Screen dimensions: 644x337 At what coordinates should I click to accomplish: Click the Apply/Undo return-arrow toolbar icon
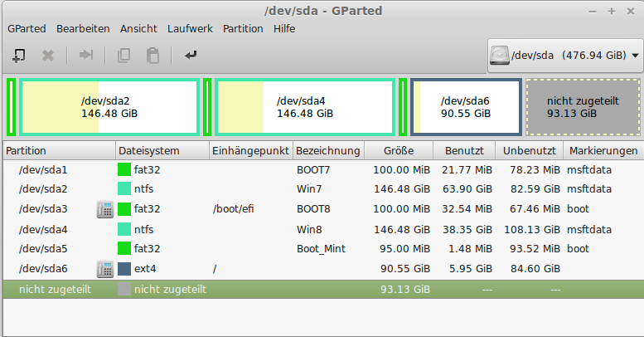191,55
